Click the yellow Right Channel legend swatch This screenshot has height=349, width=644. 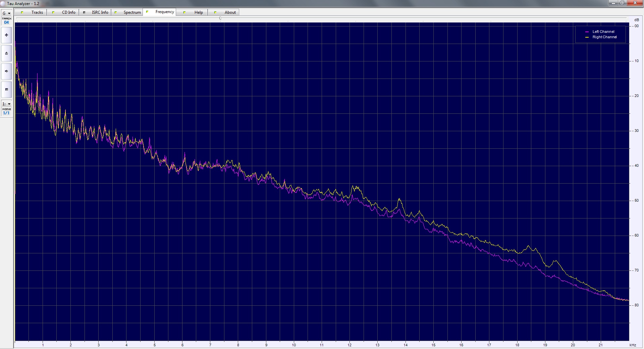pos(587,37)
